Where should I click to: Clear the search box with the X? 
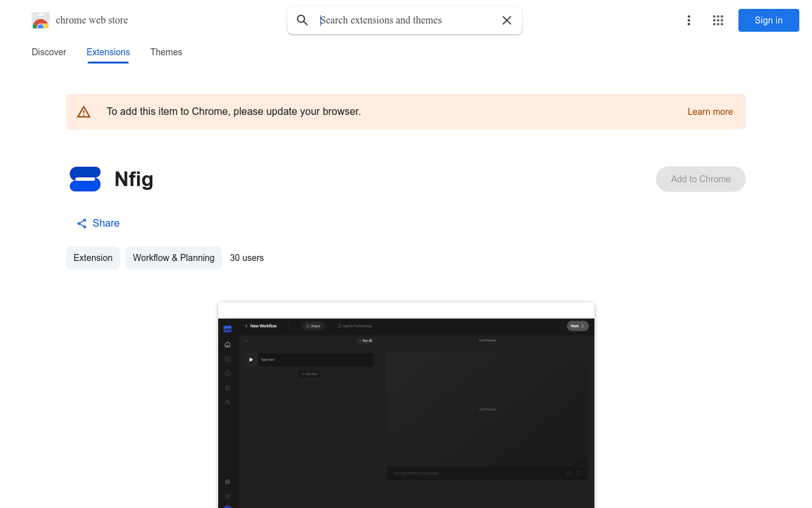507,20
